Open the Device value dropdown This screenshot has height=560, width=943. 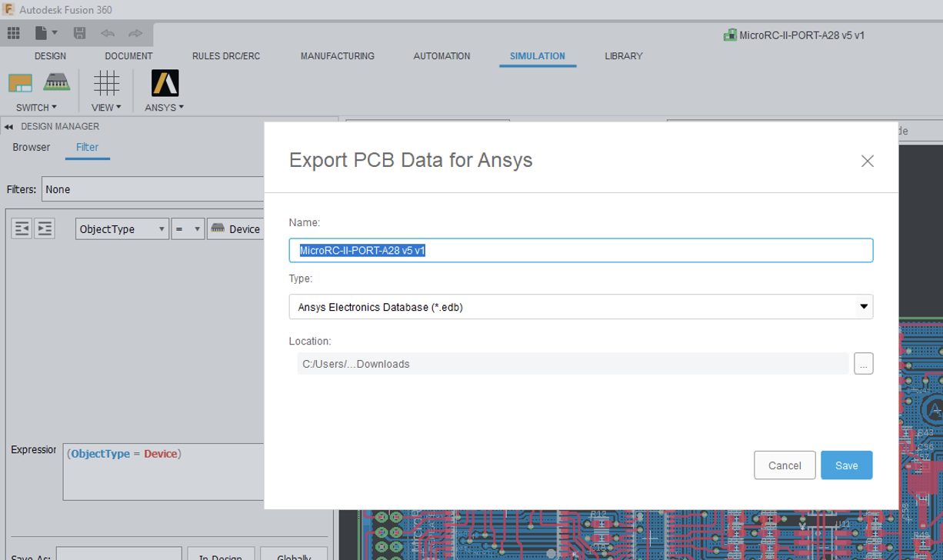pos(236,229)
